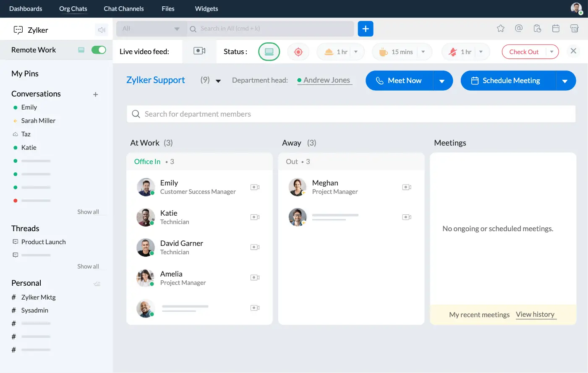The height and width of the screenshot is (373, 588).
Task: Open the All search scope dropdown
Action: click(x=151, y=29)
